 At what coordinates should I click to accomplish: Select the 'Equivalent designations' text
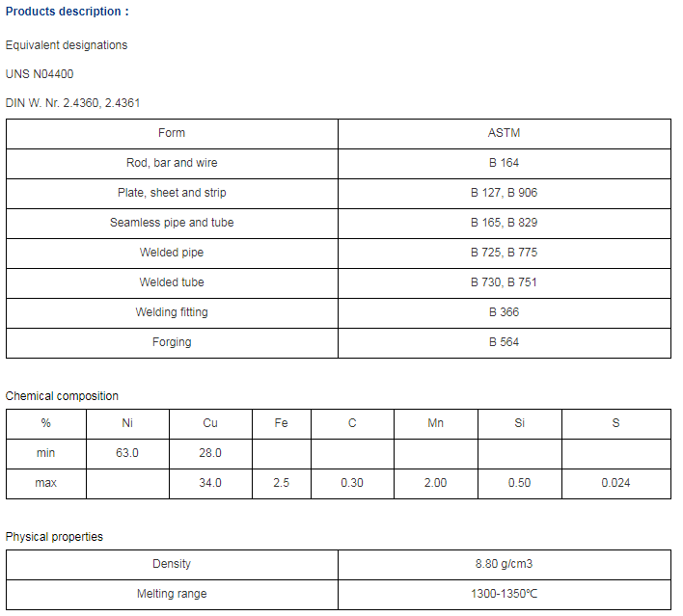[x=67, y=45]
